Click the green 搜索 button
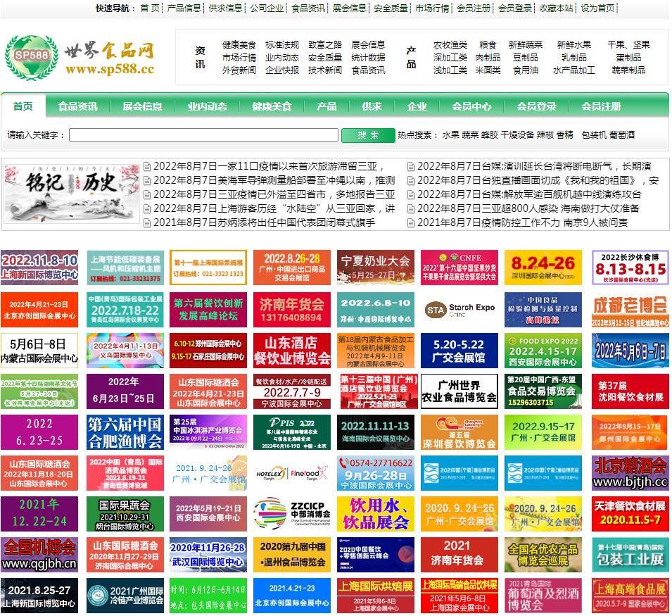 pos(368,135)
